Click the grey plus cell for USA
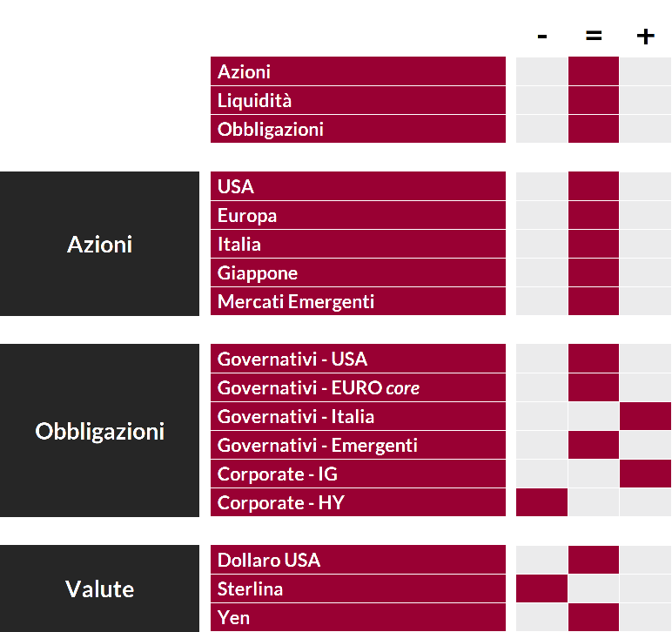The image size is (672, 632). tap(645, 186)
